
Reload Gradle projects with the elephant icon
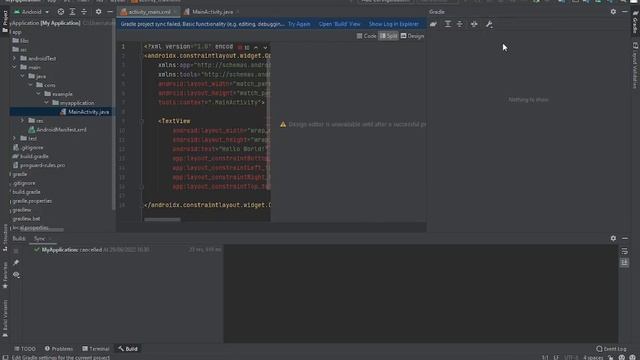[x=433, y=24]
